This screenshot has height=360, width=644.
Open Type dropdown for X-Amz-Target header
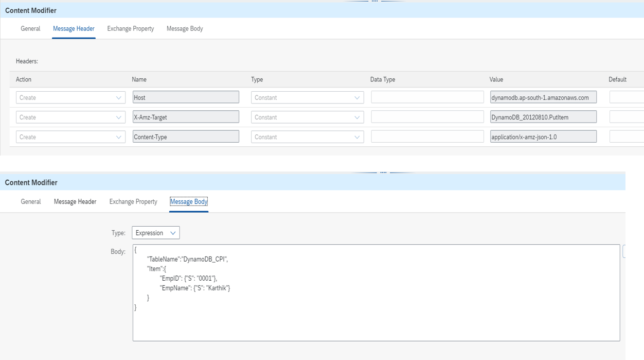(307, 117)
